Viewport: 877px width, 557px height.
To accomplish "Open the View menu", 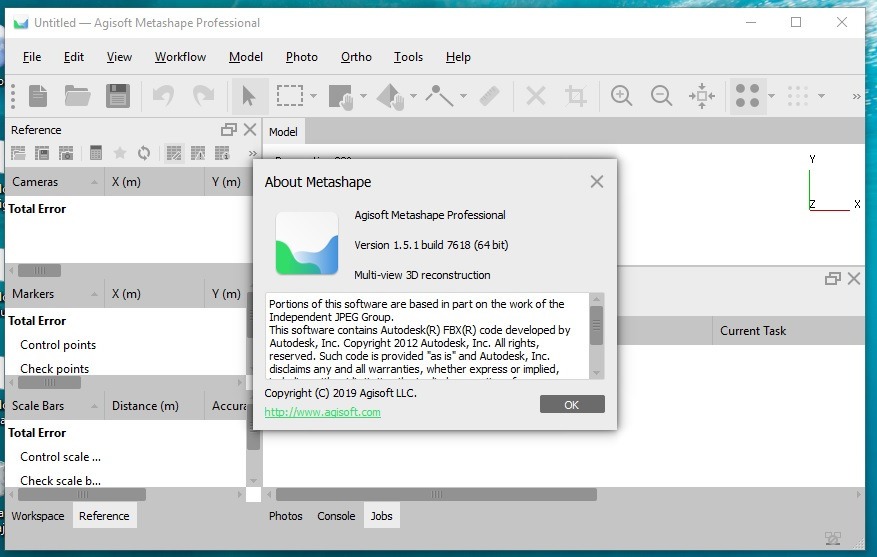I will 119,57.
